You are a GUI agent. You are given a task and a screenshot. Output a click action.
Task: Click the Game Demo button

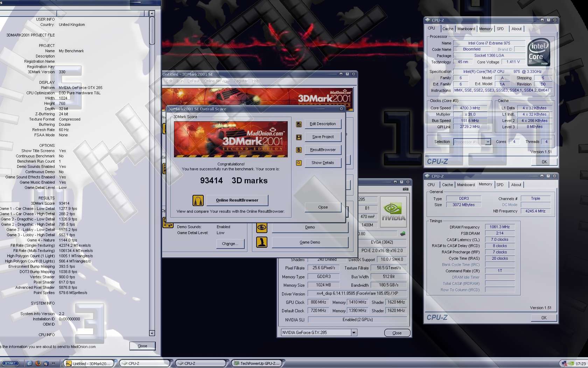pyautogui.click(x=310, y=242)
